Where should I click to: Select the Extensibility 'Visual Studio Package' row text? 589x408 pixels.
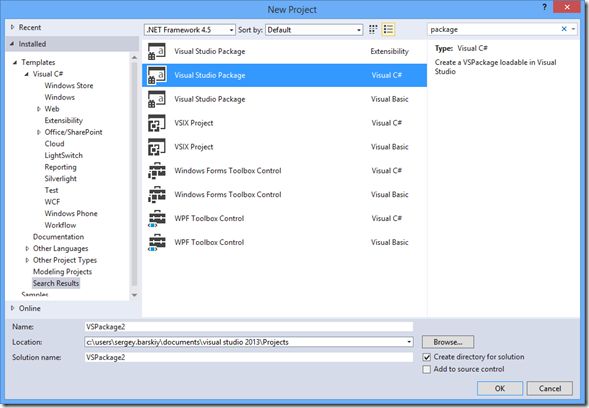click(210, 51)
